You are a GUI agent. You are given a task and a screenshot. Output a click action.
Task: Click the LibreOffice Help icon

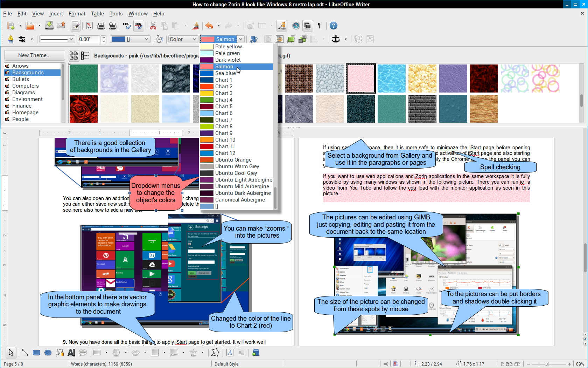(x=334, y=26)
